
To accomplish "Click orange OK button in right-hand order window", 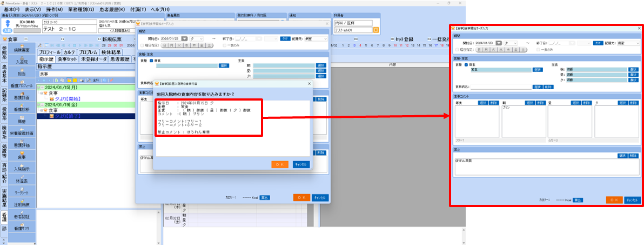I will tap(614, 200).
